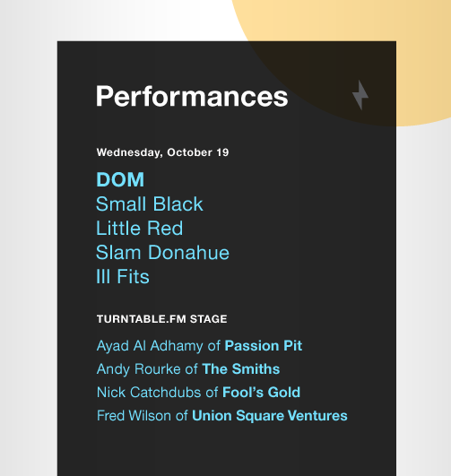Open the Fool's Gold link
Viewport: 451px width, 476px height.
point(261,393)
